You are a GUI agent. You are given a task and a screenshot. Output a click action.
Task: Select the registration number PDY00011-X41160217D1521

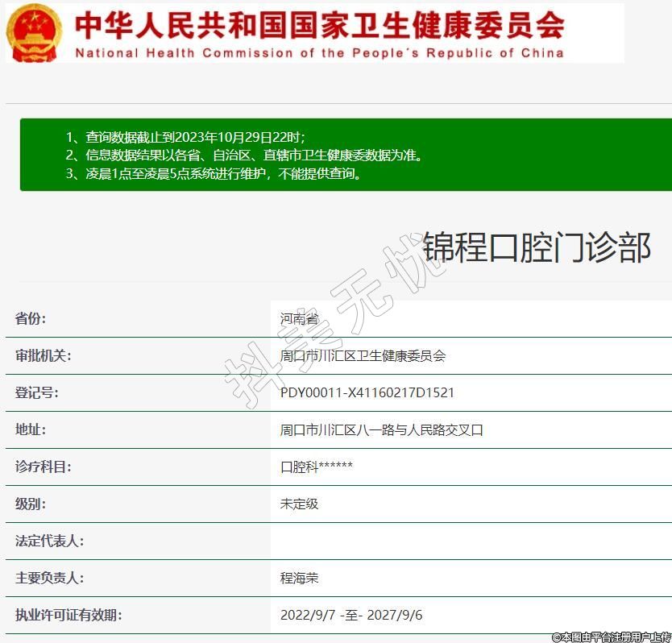[x=367, y=393]
